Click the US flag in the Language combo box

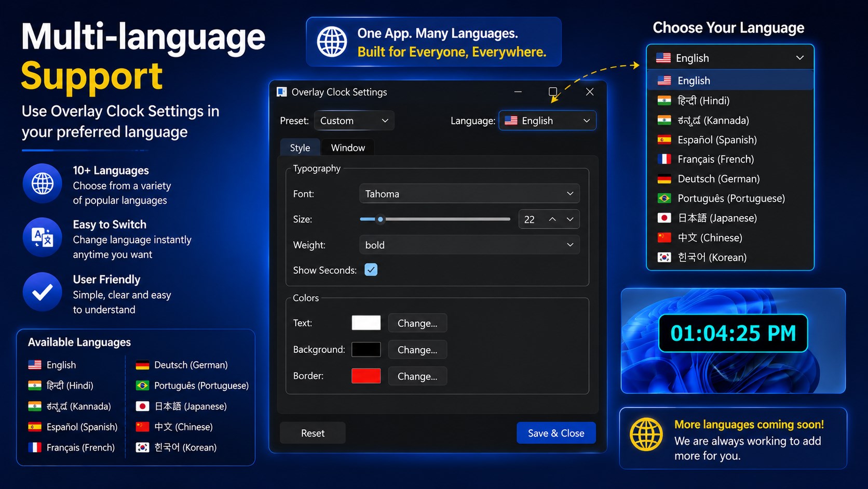pyautogui.click(x=511, y=121)
